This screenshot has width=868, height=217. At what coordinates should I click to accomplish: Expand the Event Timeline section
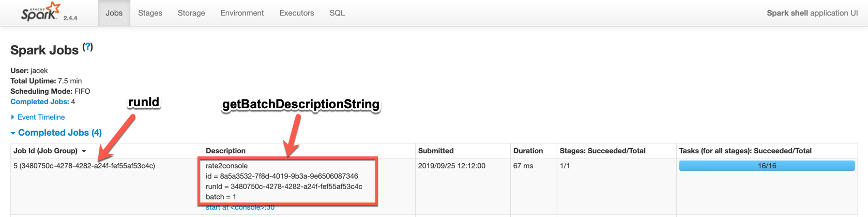pos(41,117)
